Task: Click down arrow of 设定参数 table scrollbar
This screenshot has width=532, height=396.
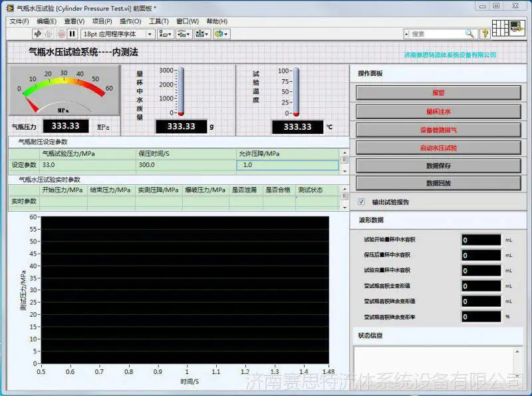Action: 344,171
